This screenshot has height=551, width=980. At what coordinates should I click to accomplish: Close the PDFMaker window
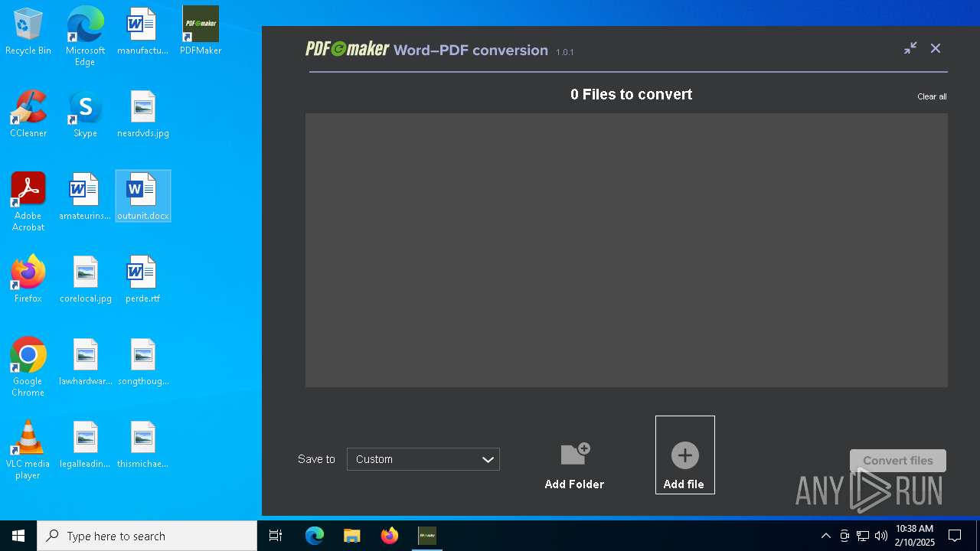click(936, 48)
